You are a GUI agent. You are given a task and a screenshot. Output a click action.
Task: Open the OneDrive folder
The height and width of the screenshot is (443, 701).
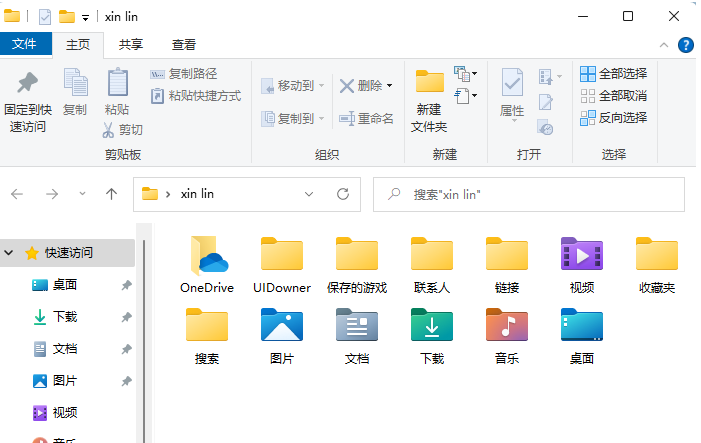pos(206,264)
